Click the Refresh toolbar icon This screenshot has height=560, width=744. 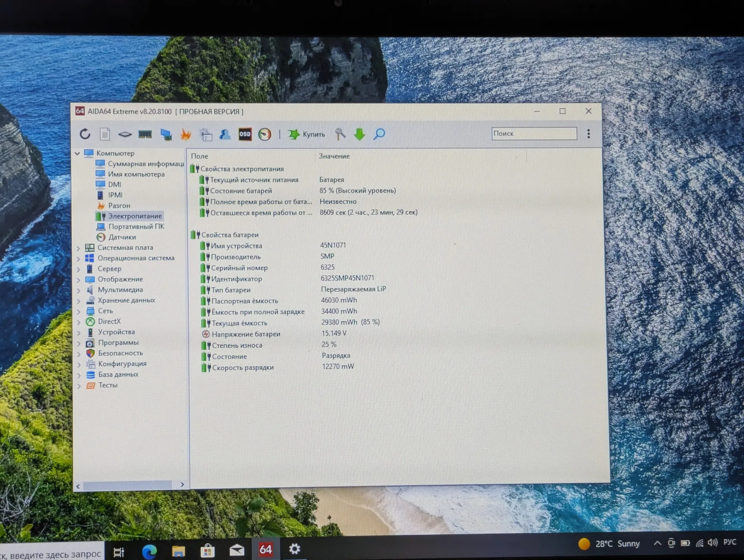(x=85, y=134)
